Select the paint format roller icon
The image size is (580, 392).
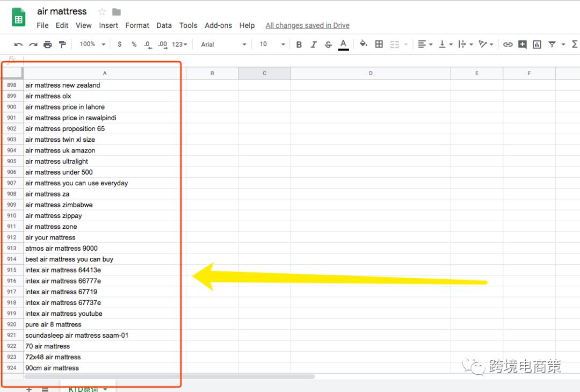point(62,45)
